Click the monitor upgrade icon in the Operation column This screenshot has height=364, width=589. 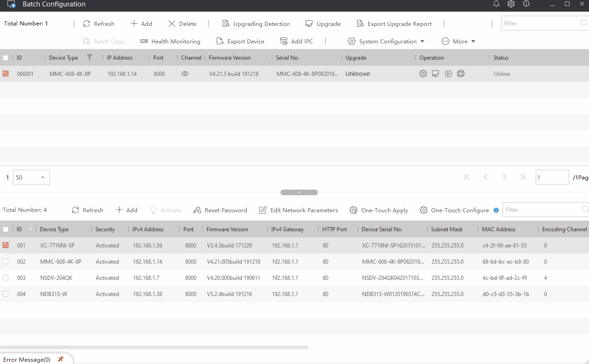tap(436, 74)
